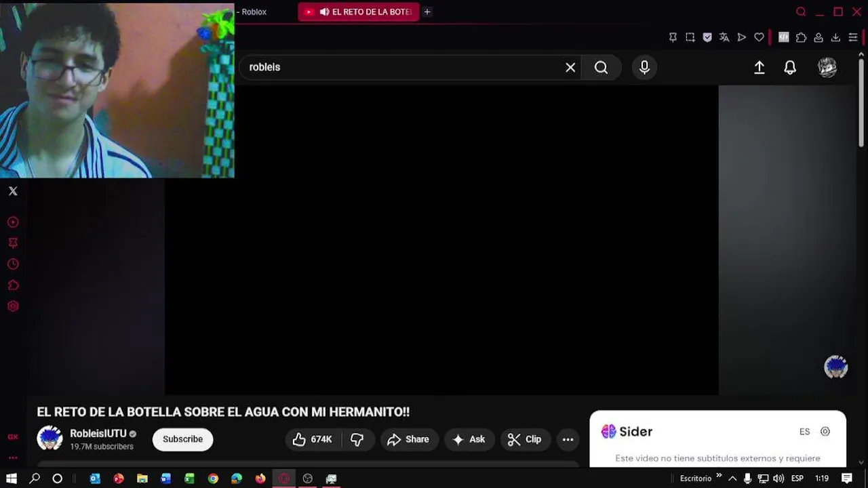The height and width of the screenshot is (488, 868).
Task: Open the YouTube notifications bell
Action: click(x=790, y=67)
